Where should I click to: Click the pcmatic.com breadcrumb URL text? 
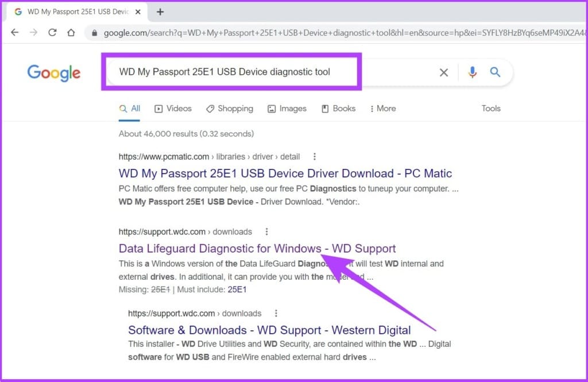click(209, 157)
